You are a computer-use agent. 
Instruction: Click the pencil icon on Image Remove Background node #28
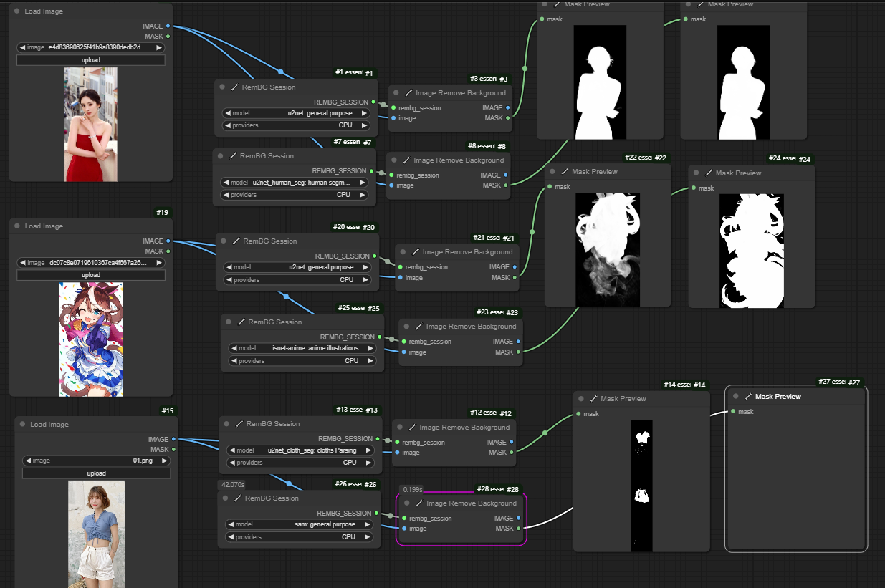coord(418,503)
